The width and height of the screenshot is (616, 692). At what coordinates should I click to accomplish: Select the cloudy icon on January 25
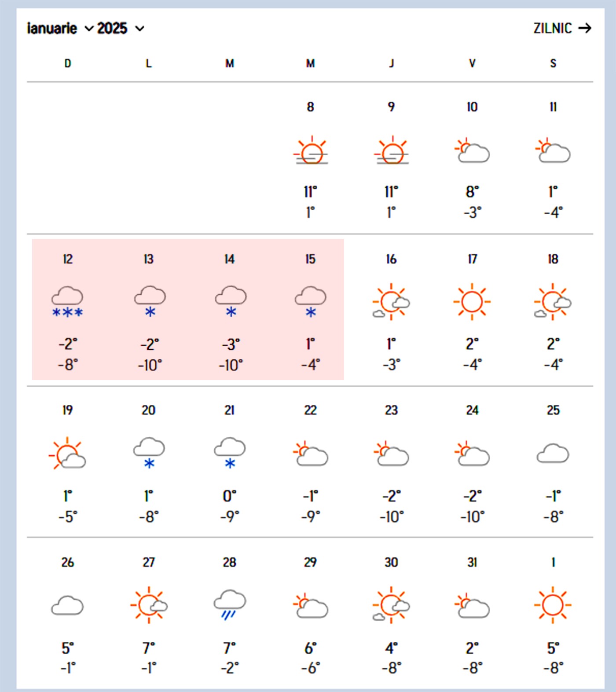tap(553, 454)
